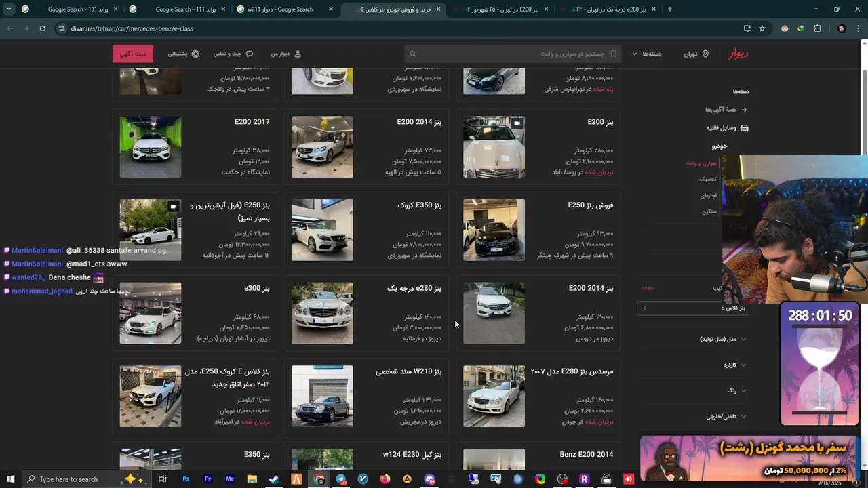Click the ثبت آگهی post ad button

coord(133,54)
